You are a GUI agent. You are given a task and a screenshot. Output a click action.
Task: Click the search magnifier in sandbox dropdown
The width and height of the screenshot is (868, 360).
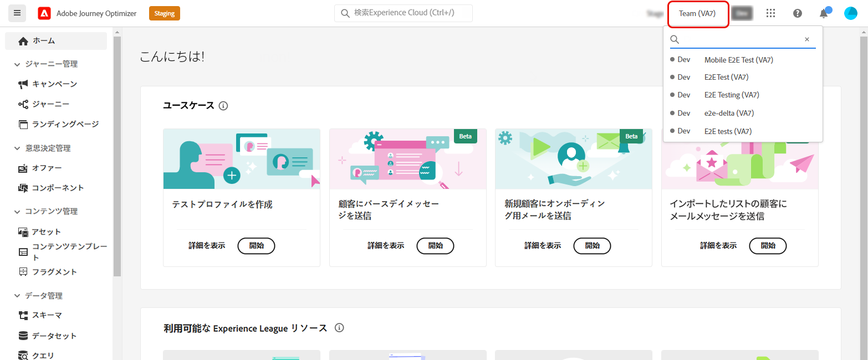675,39
